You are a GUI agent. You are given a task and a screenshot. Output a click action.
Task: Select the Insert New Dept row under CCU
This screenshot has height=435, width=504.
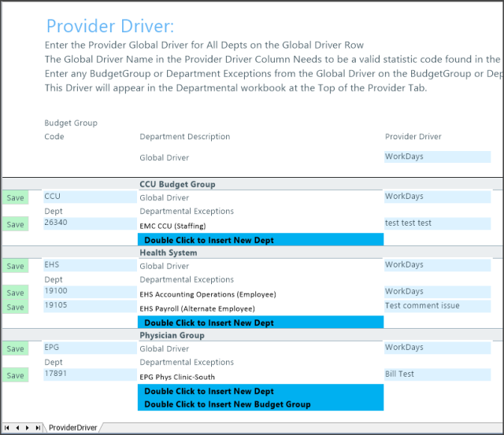coord(260,240)
